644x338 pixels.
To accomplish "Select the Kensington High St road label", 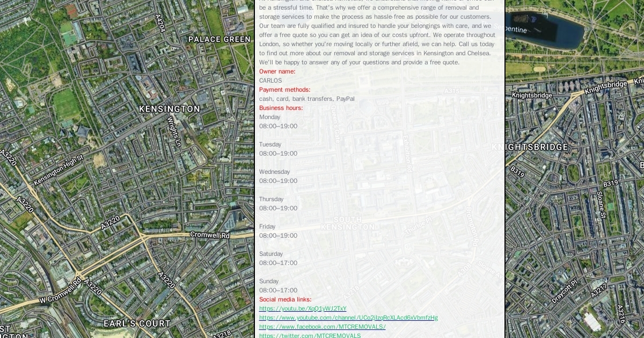I will click(x=58, y=171).
